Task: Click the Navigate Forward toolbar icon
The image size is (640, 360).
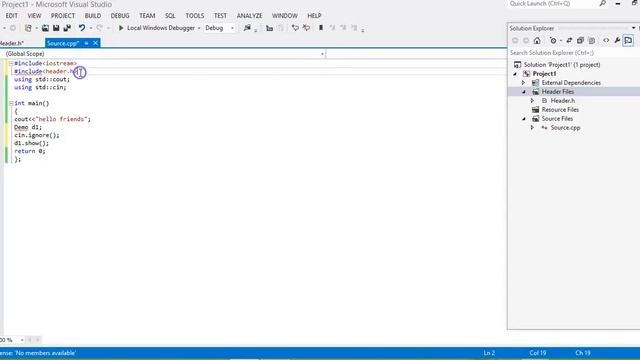Action: coord(13,28)
